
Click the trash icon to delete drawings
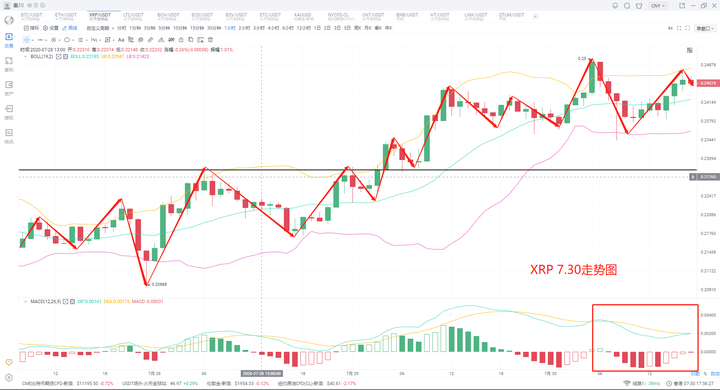click(210, 40)
